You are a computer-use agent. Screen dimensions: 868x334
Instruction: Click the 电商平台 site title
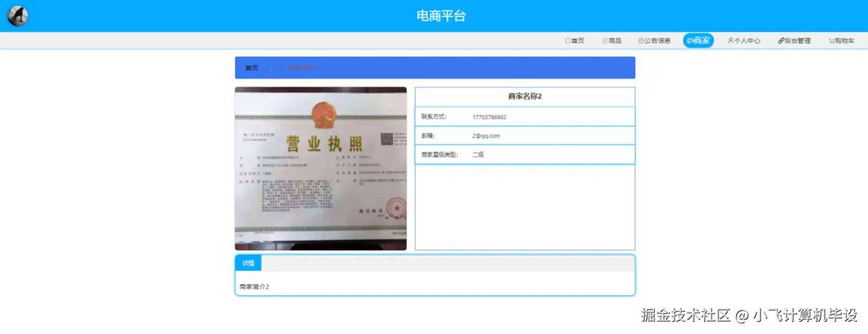click(x=441, y=16)
